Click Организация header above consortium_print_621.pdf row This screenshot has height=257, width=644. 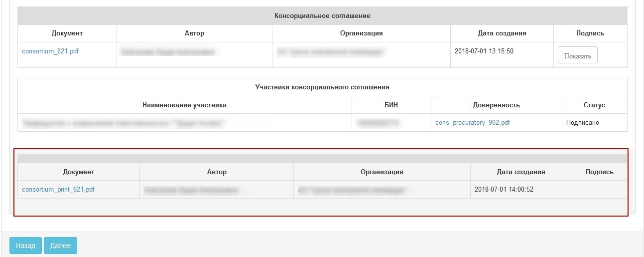(x=382, y=172)
